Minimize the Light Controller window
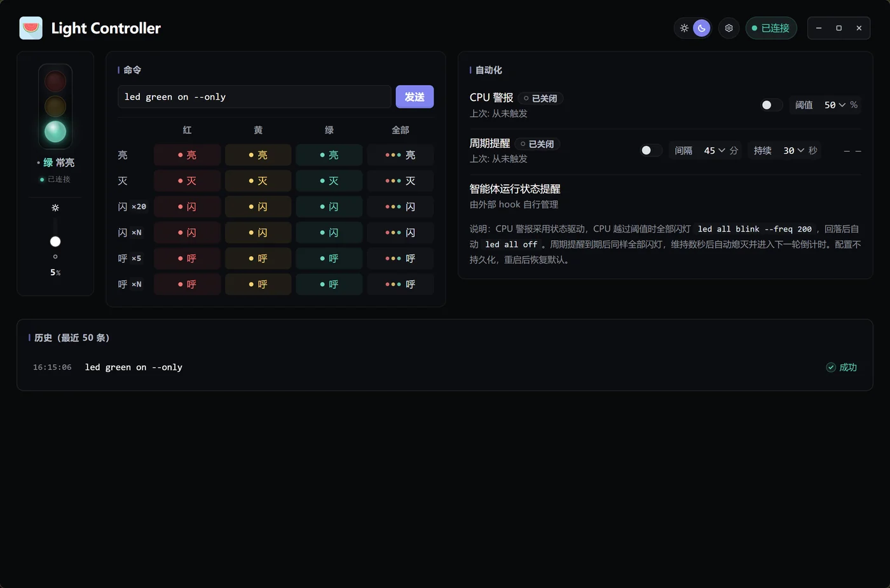This screenshot has height=588, width=890. point(819,28)
